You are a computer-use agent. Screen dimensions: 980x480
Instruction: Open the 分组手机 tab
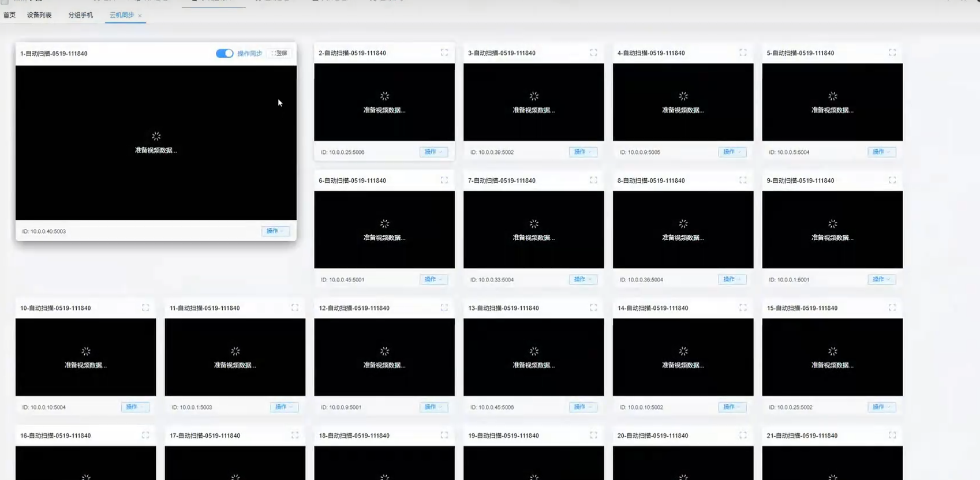pos(80,15)
